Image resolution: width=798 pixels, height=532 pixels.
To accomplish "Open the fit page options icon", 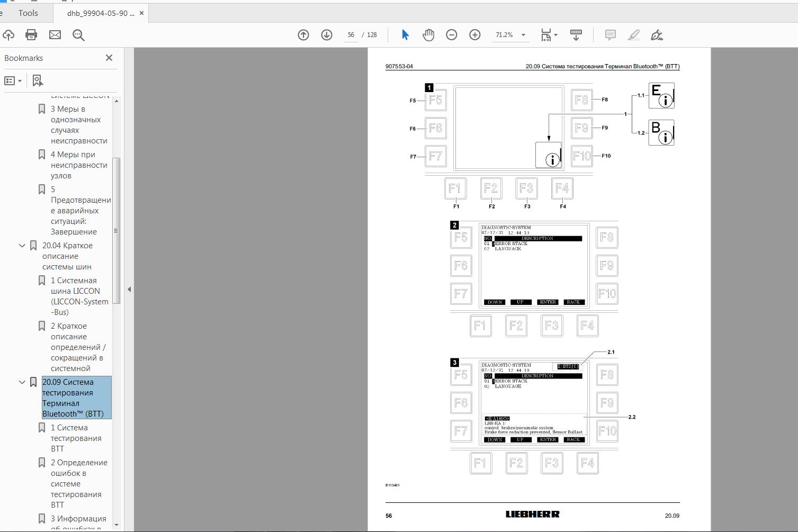I will pyautogui.click(x=549, y=35).
